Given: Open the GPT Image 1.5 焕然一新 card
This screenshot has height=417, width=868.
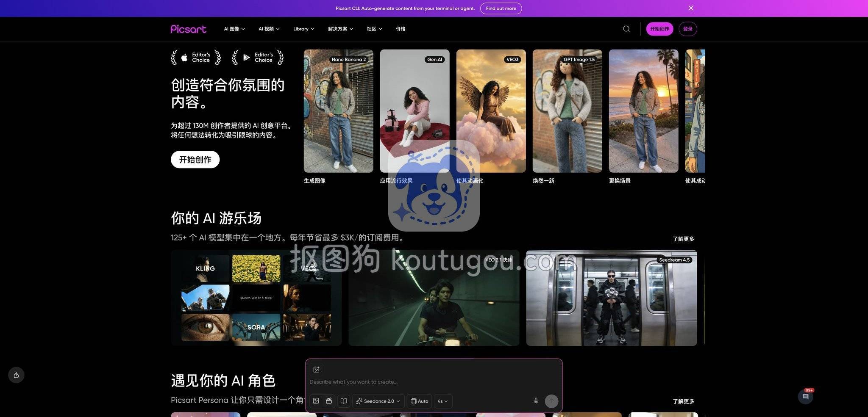Looking at the screenshot, I should pos(567,111).
